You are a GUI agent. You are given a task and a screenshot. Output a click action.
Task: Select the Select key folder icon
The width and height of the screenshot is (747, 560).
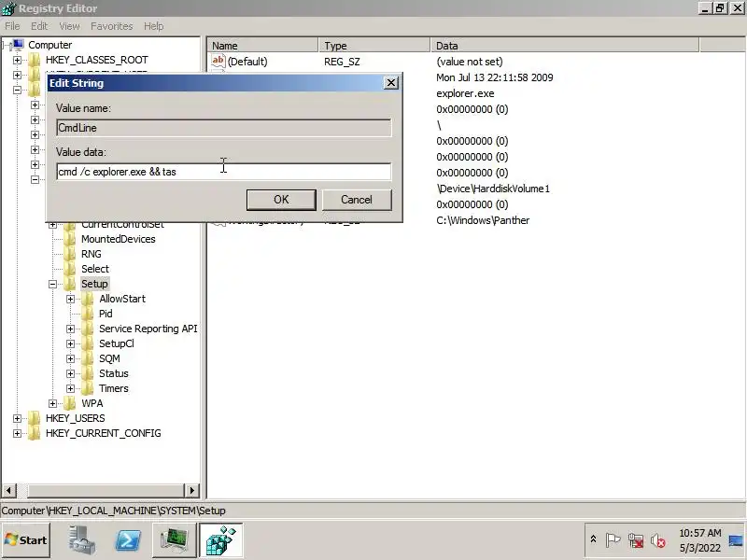[x=70, y=269]
